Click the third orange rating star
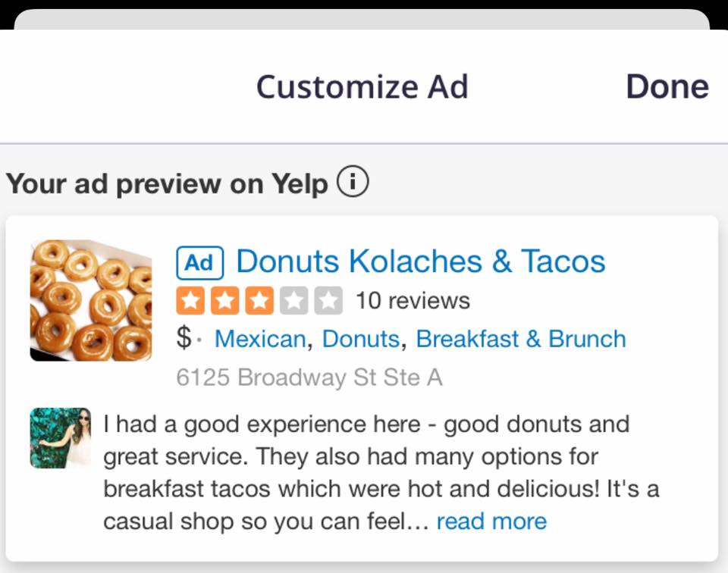 (259, 301)
